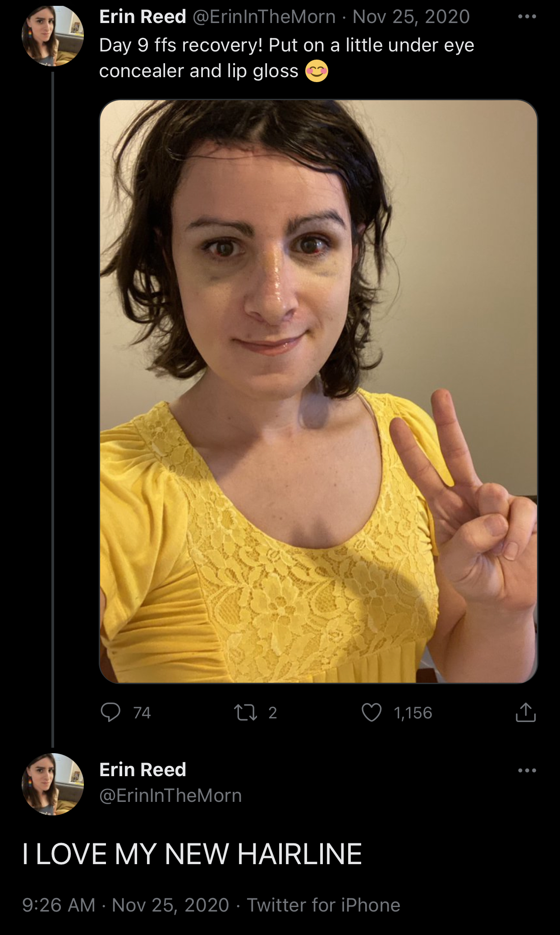This screenshot has height=935, width=560.
Task: Click the 9:26 AM timestamp
Action: [x=59, y=905]
